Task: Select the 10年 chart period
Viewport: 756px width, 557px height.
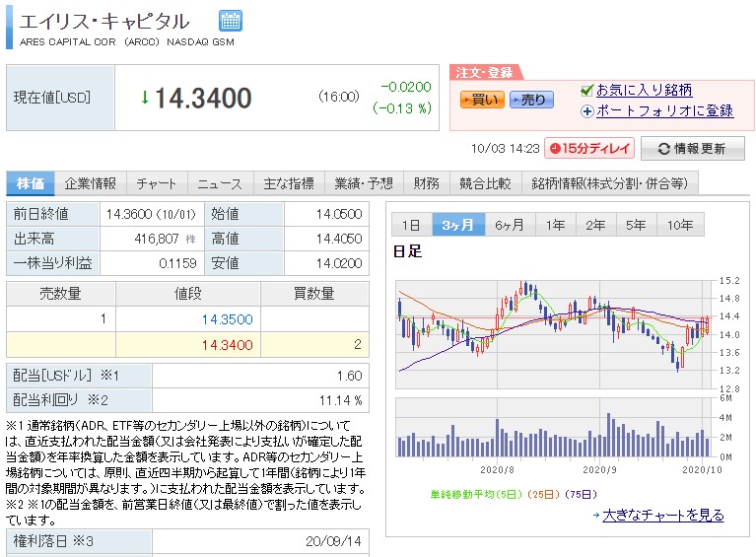Action: tap(680, 225)
